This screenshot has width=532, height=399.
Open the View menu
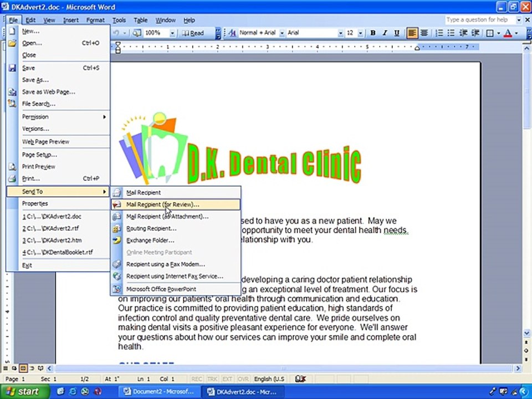pos(49,20)
